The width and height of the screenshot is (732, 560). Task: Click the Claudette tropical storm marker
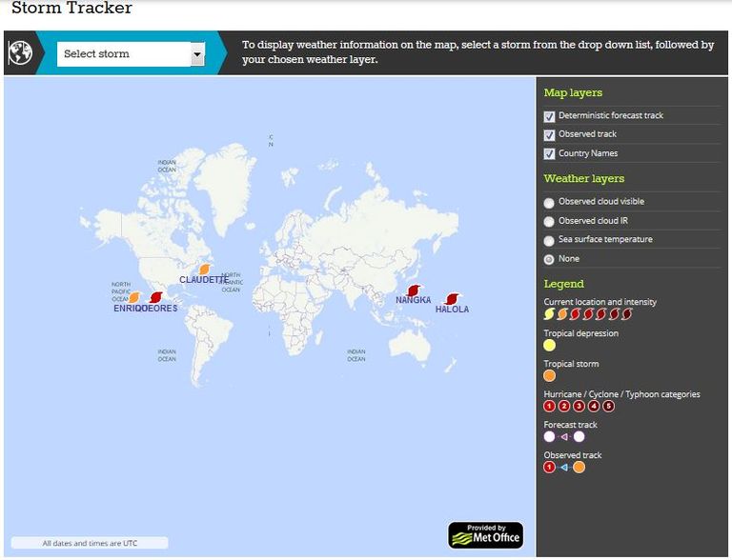pyautogui.click(x=205, y=270)
